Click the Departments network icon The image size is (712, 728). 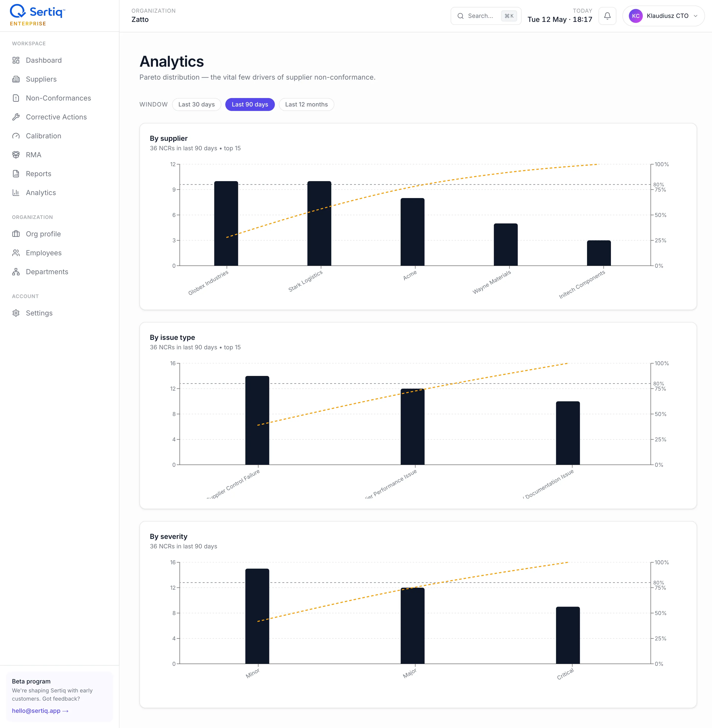pos(16,272)
